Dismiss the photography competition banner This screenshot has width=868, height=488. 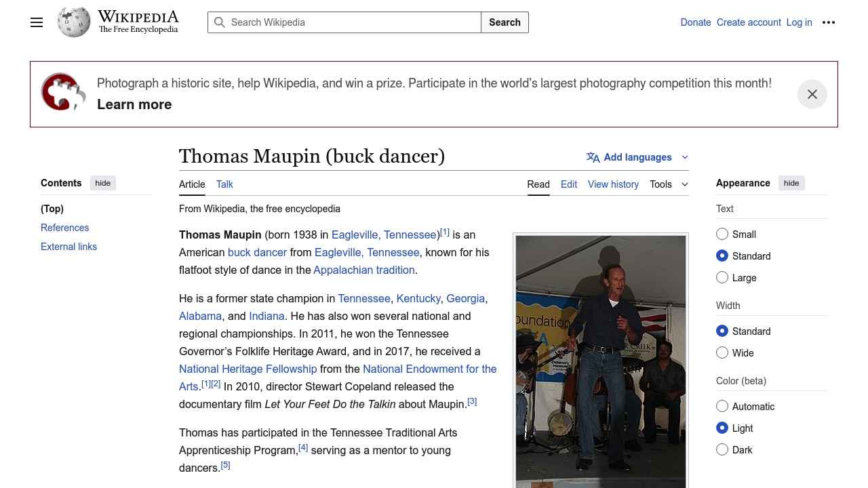click(812, 94)
